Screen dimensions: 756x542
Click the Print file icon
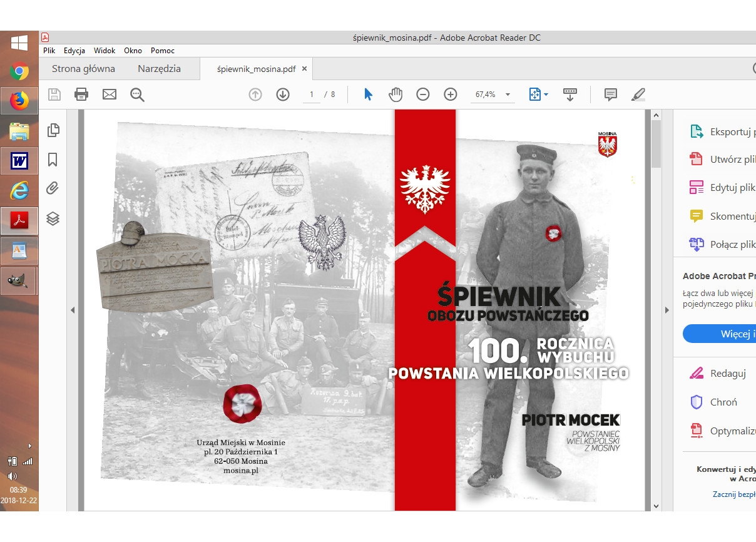coord(81,95)
